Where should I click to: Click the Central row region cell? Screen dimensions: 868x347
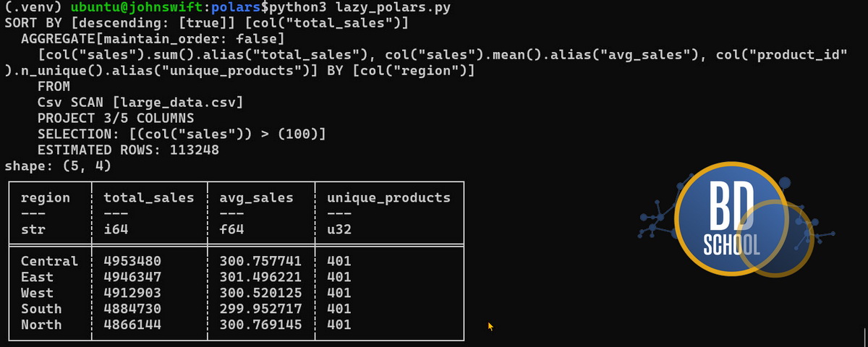[49, 261]
